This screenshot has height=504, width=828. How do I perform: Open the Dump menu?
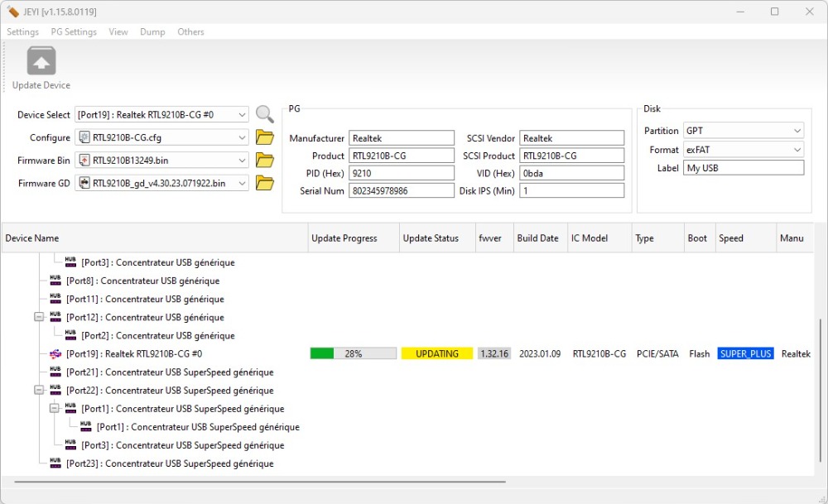[x=152, y=31]
